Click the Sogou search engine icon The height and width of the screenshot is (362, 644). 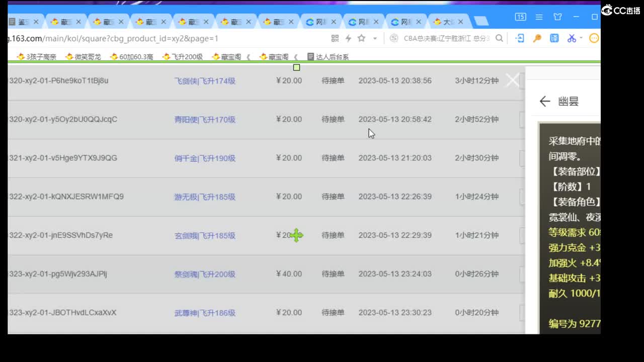pos(394,38)
